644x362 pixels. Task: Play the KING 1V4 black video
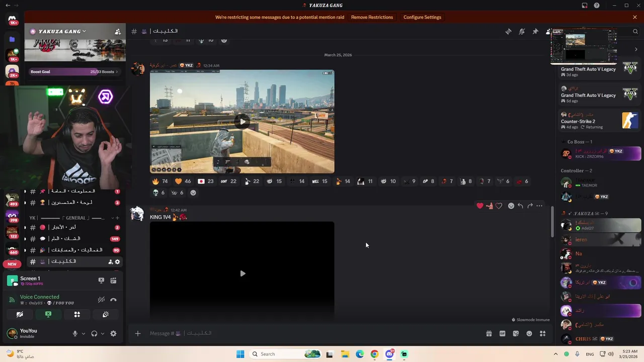[x=243, y=274]
